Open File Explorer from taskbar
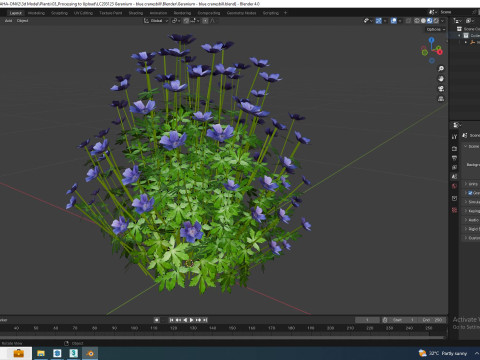The width and height of the screenshot is (480, 360). coord(41,353)
